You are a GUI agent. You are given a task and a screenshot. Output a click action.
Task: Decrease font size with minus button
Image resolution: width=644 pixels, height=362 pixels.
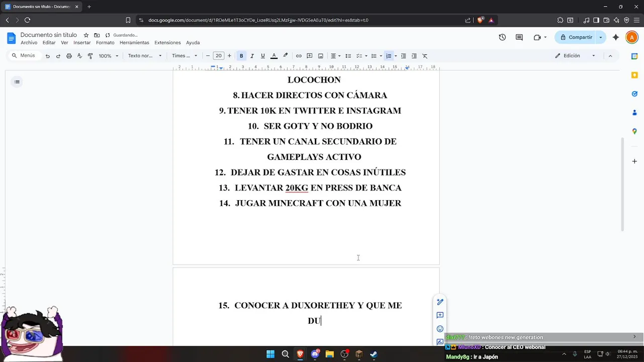[208, 56]
